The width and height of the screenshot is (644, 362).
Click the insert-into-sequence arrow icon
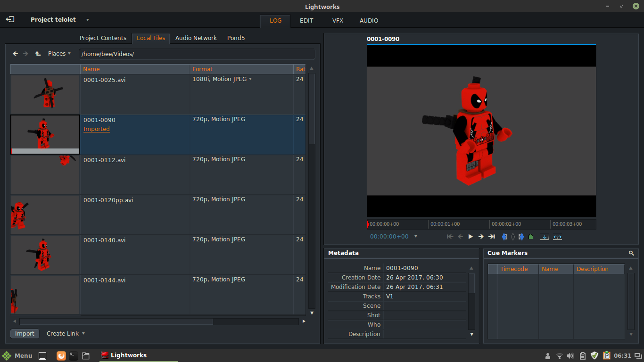pyautogui.click(x=545, y=237)
